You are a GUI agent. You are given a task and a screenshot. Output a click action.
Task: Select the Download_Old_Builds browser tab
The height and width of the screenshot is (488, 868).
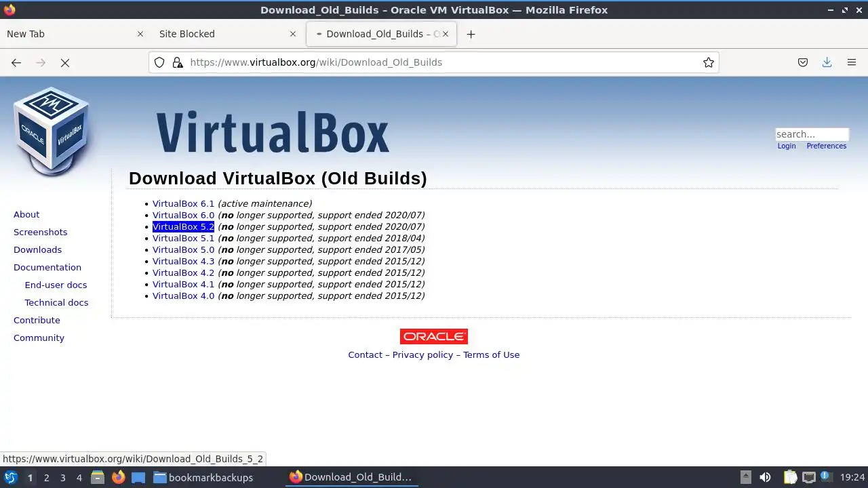point(381,34)
